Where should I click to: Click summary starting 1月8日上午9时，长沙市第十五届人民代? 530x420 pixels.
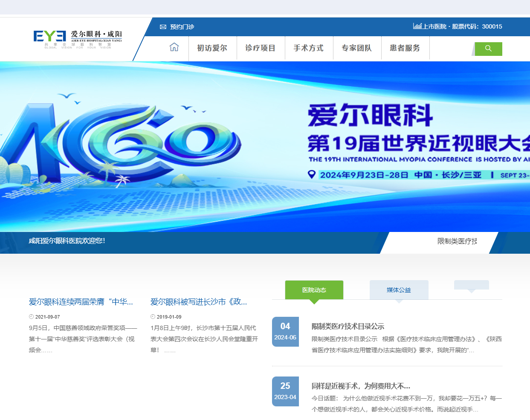click(204, 339)
